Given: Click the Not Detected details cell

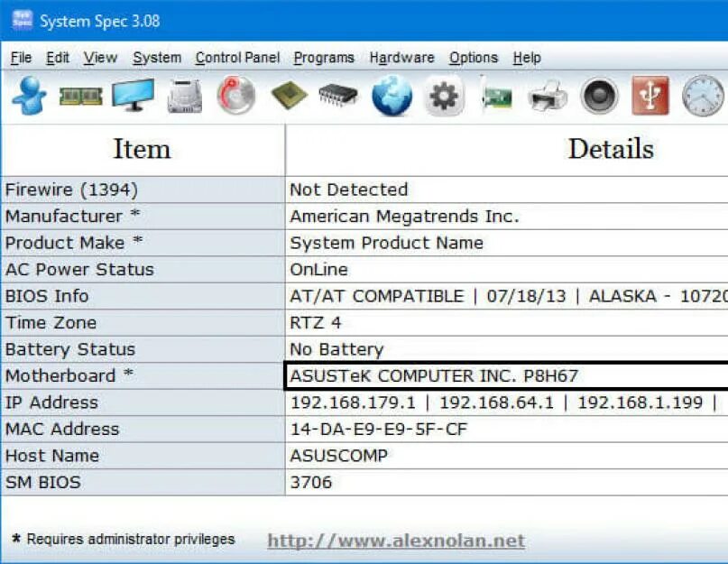Looking at the screenshot, I should (507, 190).
